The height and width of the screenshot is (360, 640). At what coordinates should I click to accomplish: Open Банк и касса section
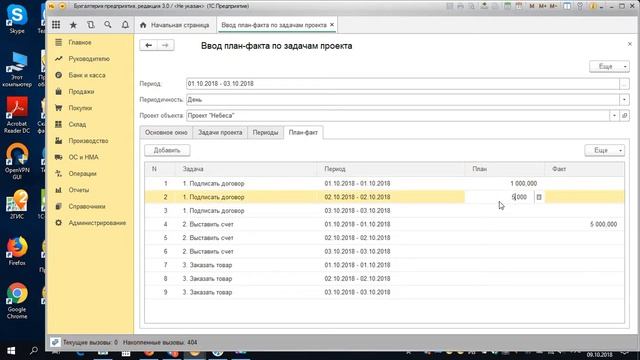coord(87,75)
